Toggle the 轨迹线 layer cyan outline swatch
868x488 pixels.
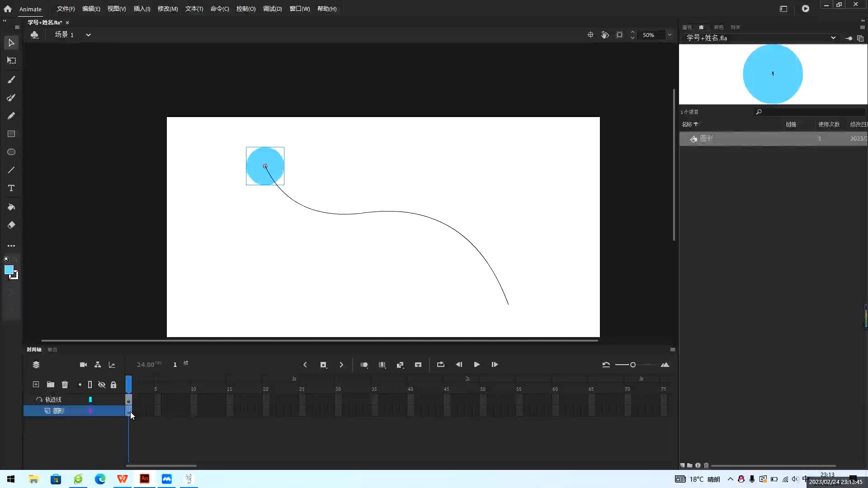[90, 399]
